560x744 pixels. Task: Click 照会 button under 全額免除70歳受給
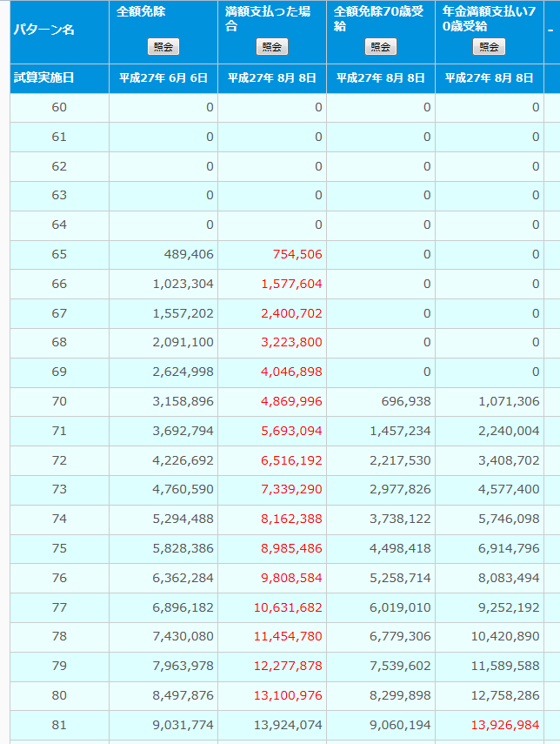tap(380, 47)
